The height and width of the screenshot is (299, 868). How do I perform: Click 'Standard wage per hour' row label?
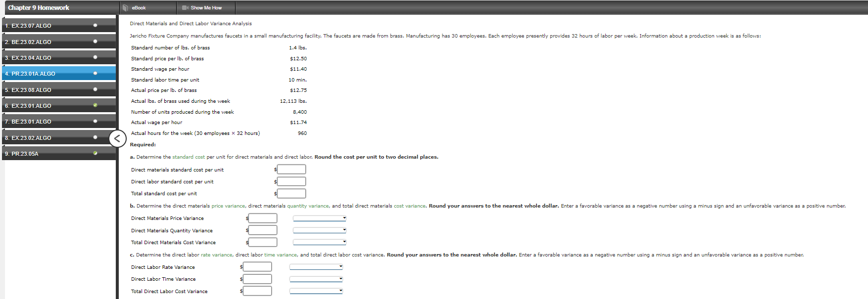tap(160, 69)
